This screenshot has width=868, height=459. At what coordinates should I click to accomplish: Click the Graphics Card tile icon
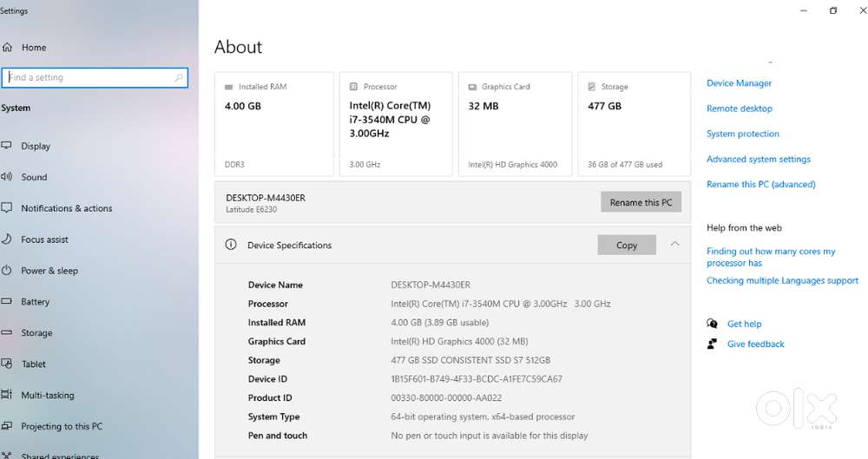[472, 87]
